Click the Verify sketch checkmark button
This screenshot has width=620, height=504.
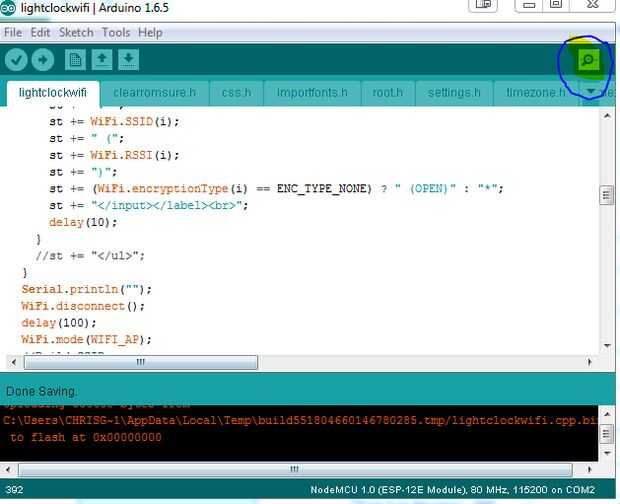(16, 60)
